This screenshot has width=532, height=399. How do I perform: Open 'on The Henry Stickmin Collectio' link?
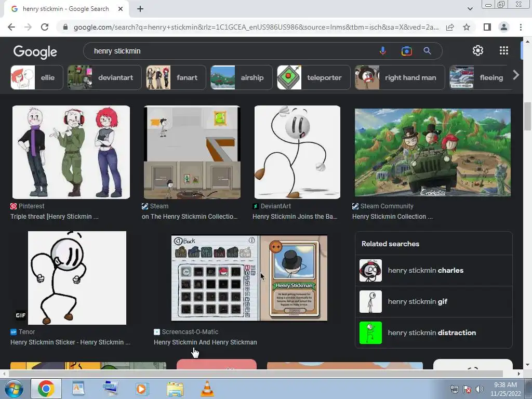[x=190, y=217]
